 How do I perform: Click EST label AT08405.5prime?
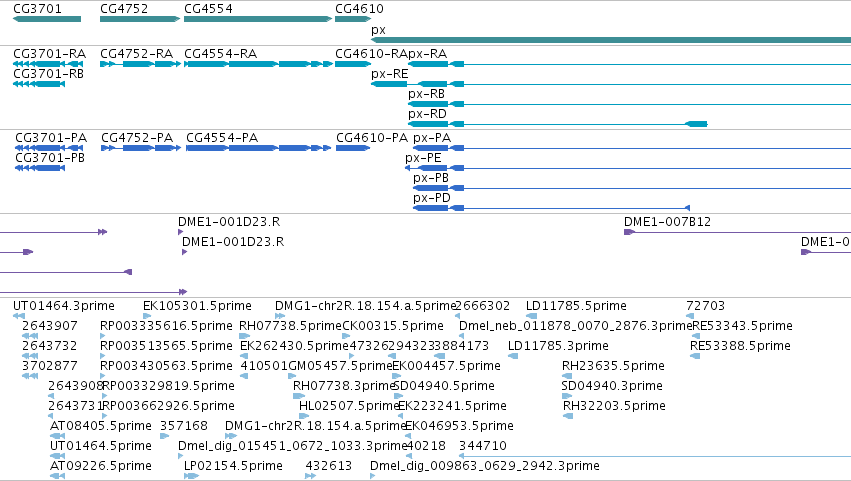(101, 427)
